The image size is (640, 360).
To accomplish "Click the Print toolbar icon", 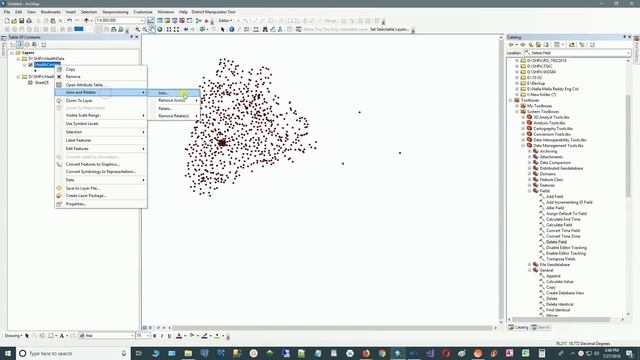I will [29, 20].
